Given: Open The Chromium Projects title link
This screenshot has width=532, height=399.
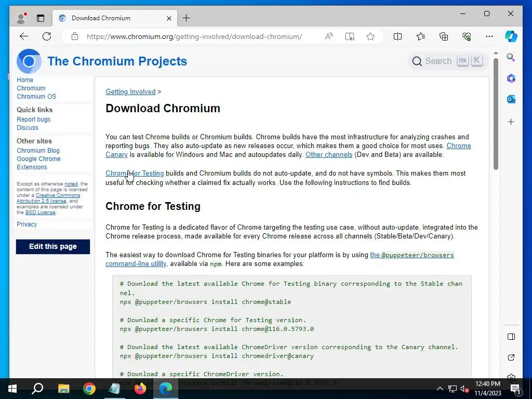Looking at the screenshot, I should pyautogui.click(x=117, y=61).
